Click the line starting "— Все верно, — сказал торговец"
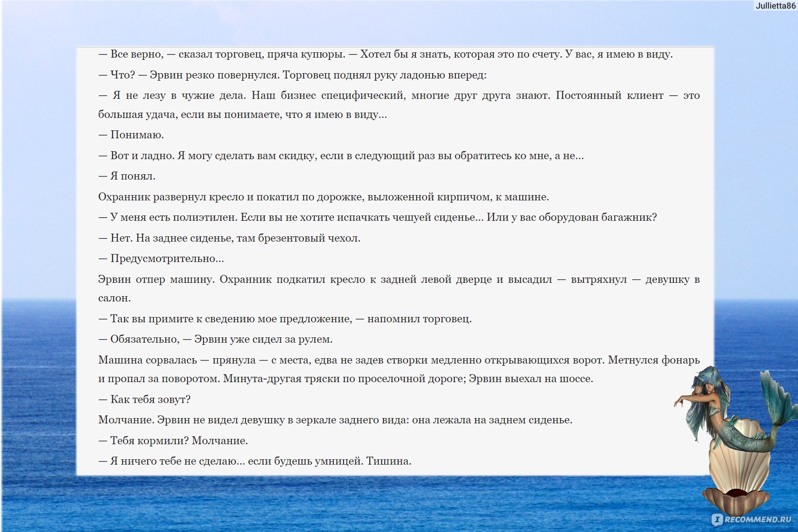The image size is (798, 532). (385, 55)
